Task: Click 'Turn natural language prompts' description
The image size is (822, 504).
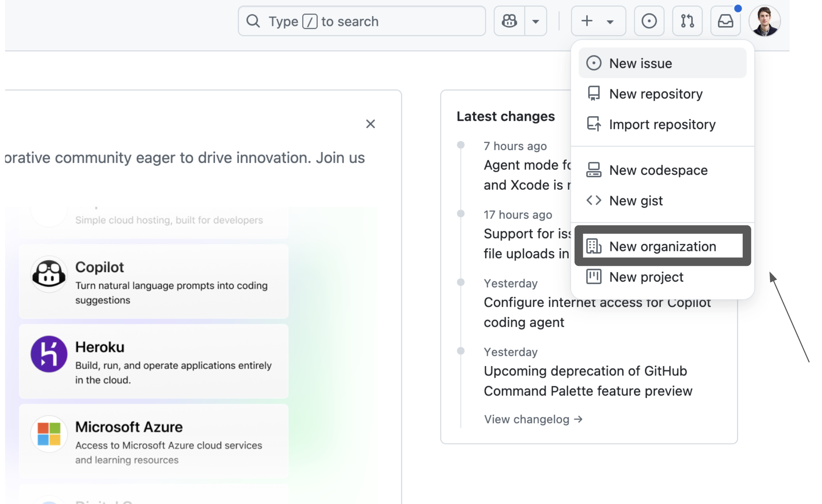Action: point(172,293)
